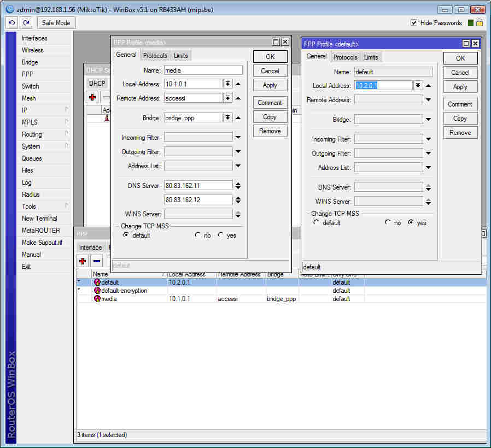Expand Address List in media profile
Screen dimensions: 491x448
[238, 166]
